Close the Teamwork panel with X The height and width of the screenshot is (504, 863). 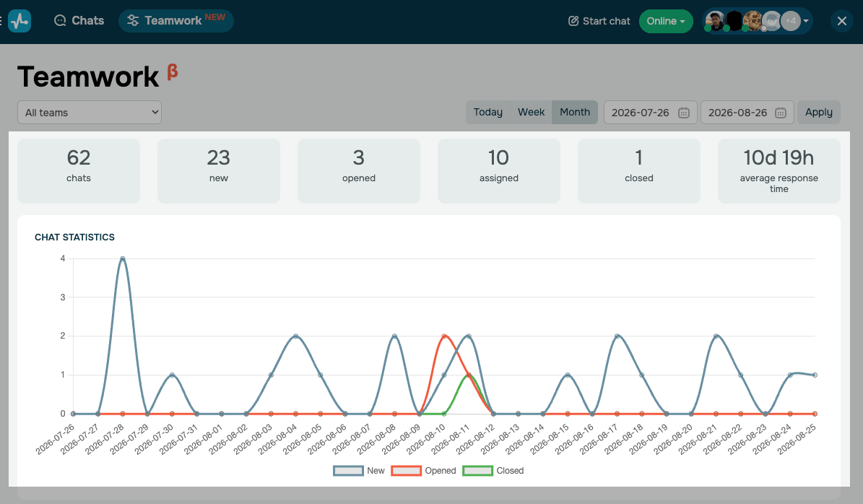[x=841, y=21]
